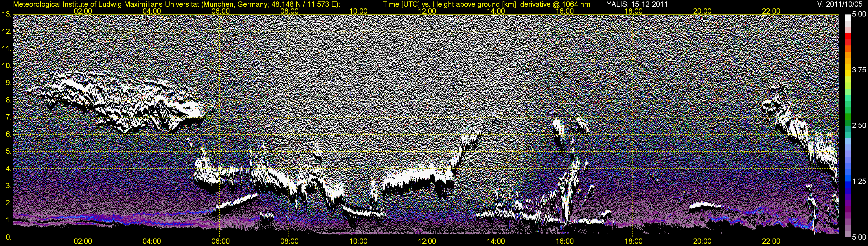Click the '6.' height axis label

click(x=8, y=135)
